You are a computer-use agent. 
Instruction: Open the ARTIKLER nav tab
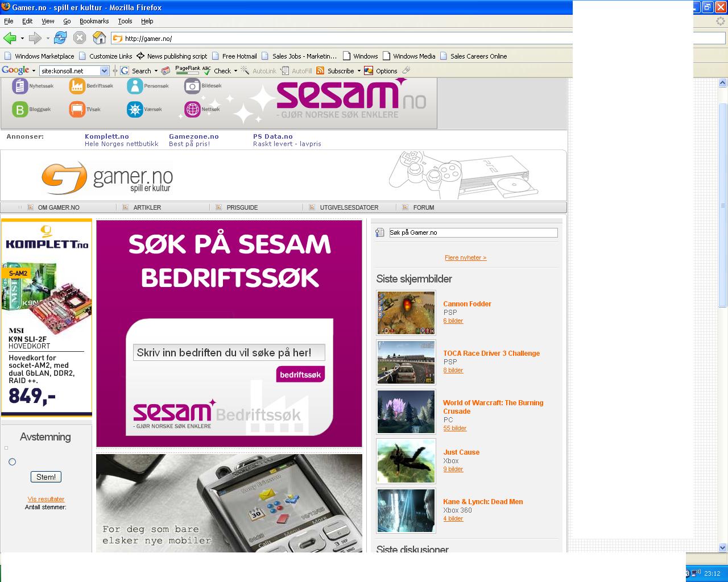[x=147, y=207]
